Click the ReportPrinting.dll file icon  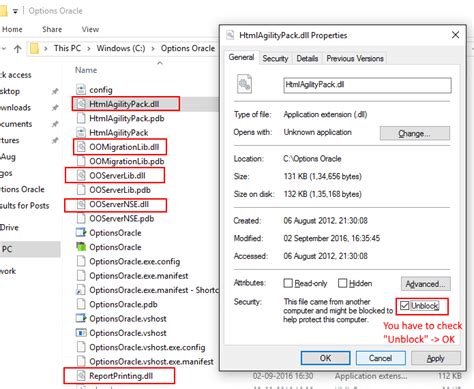pos(81,376)
